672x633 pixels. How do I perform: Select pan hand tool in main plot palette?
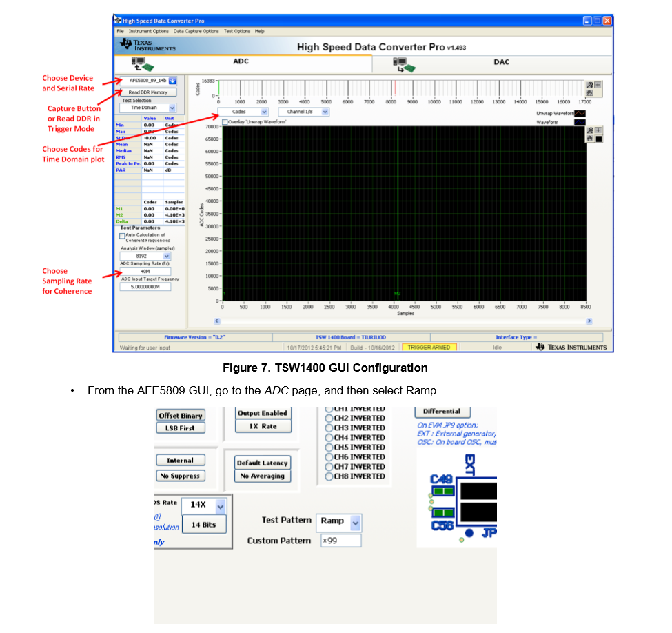[x=590, y=139]
